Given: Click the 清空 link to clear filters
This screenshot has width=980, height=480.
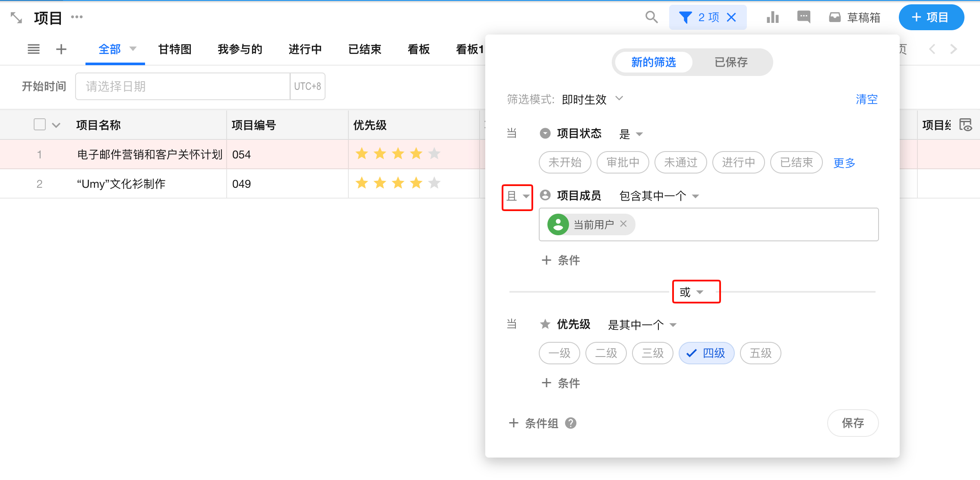Looking at the screenshot, I should 866,99.
